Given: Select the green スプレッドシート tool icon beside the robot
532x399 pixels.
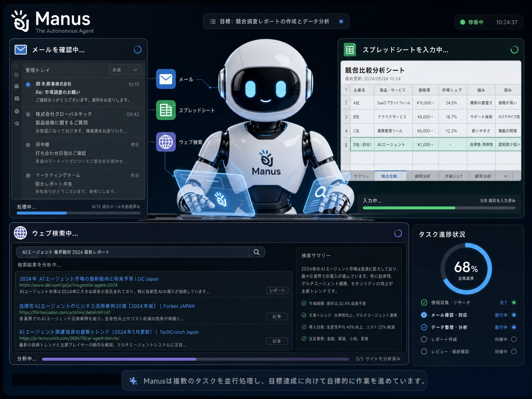Looking at the screenshot, I should [x=166, y=110].
